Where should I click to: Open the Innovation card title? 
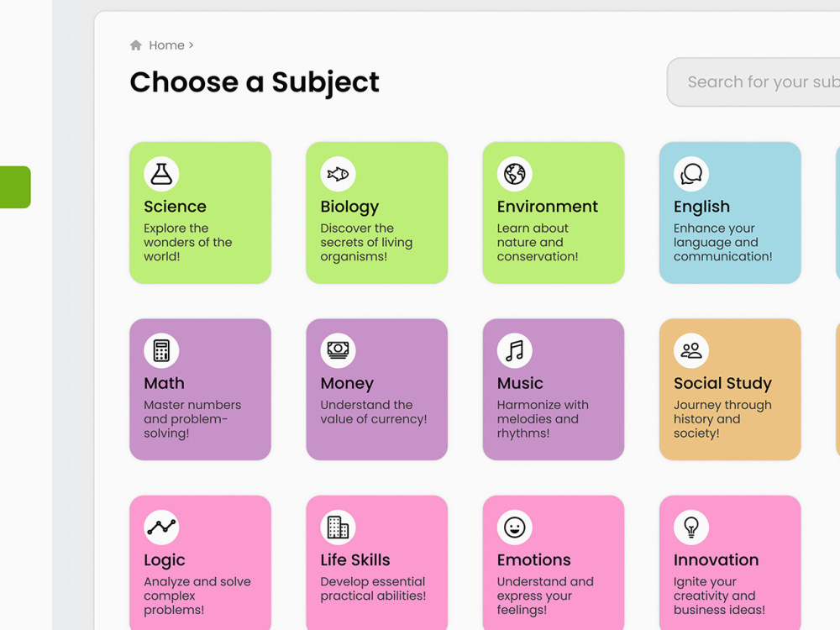point(716,560)
